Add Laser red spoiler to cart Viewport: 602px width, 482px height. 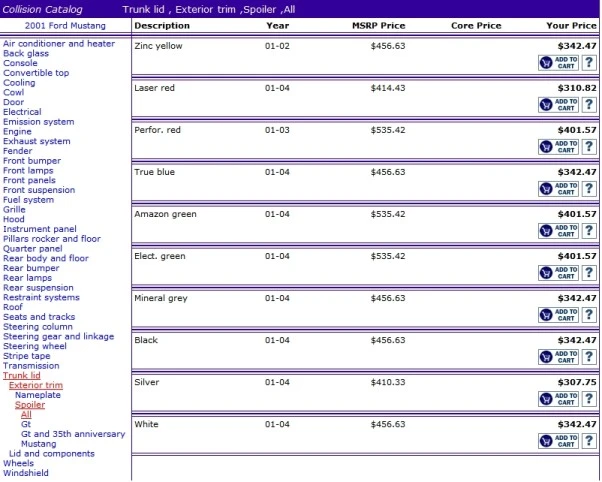[558, 105]
